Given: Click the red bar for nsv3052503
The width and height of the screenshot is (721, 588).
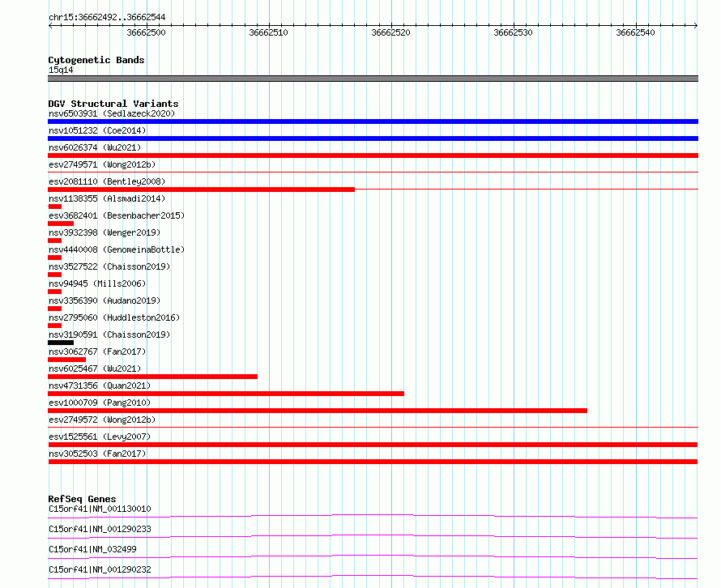Looking at the screenshot, I should [x=373, y=462].
